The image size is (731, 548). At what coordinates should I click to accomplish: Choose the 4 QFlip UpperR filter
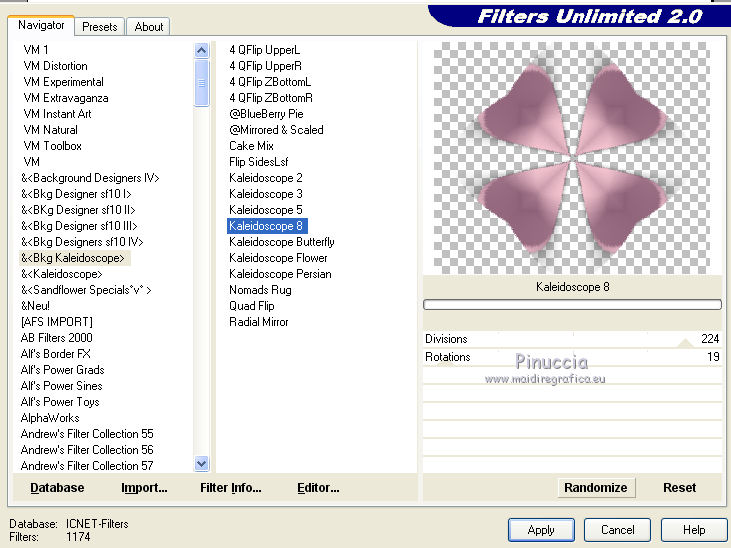pos(265,66)
